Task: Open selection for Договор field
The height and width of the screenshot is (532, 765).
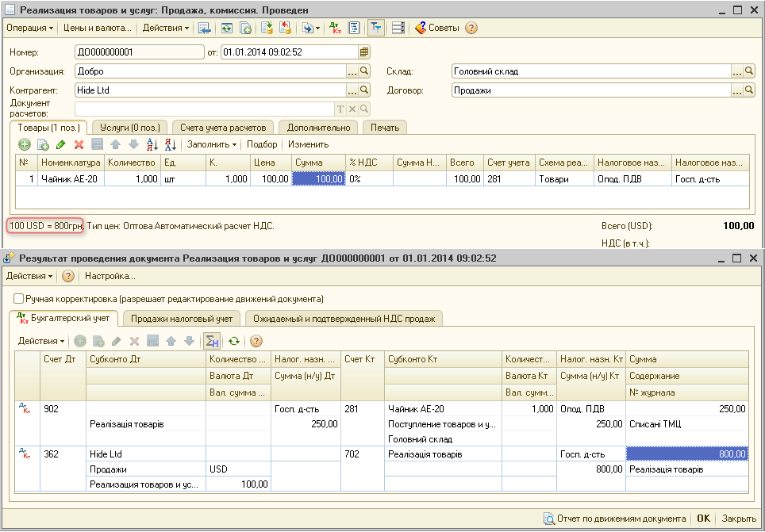Action: (736, 90)
